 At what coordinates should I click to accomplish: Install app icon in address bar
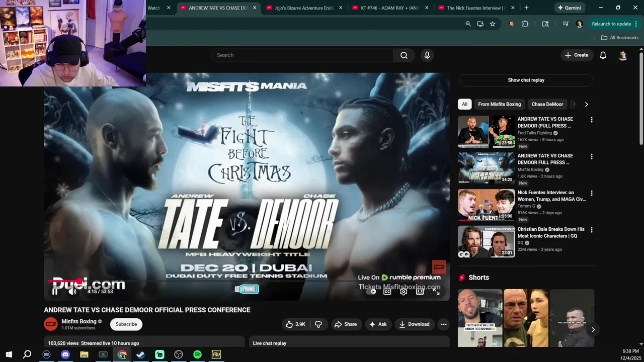(x=480, y=24)
